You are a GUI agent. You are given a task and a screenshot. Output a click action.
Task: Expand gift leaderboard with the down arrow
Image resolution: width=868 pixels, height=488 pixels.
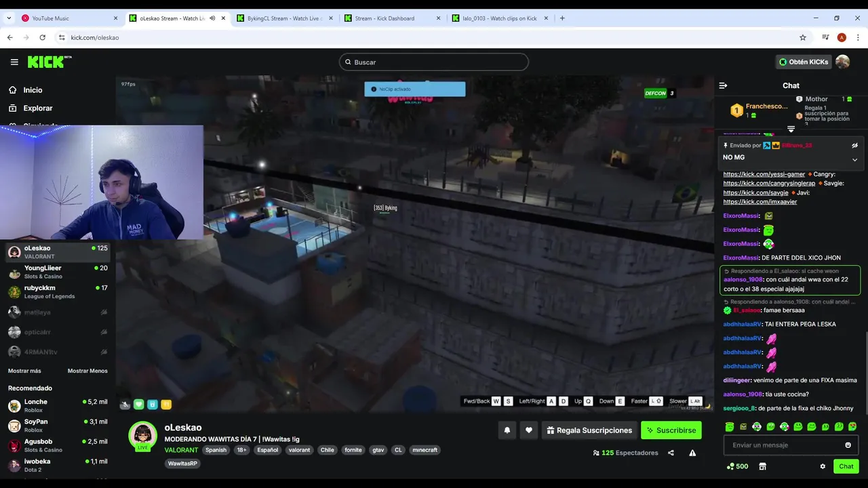pos(791,129)
